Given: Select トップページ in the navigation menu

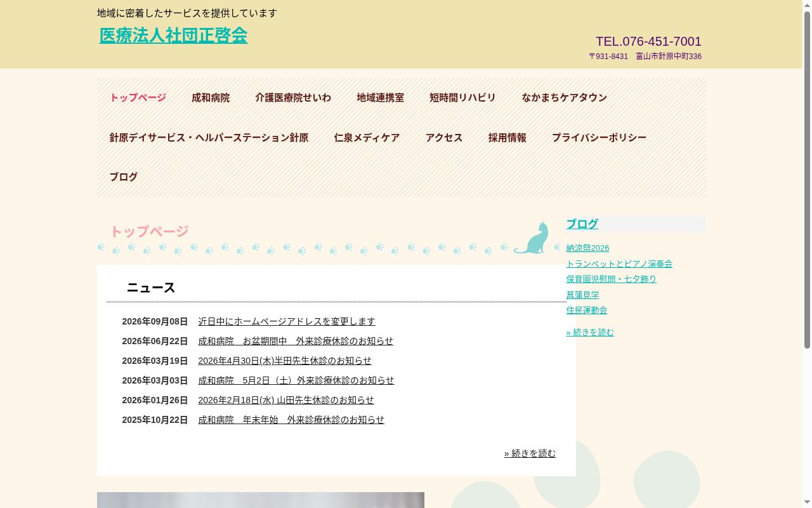Looking at the screenshot, I should coord(138,98).
